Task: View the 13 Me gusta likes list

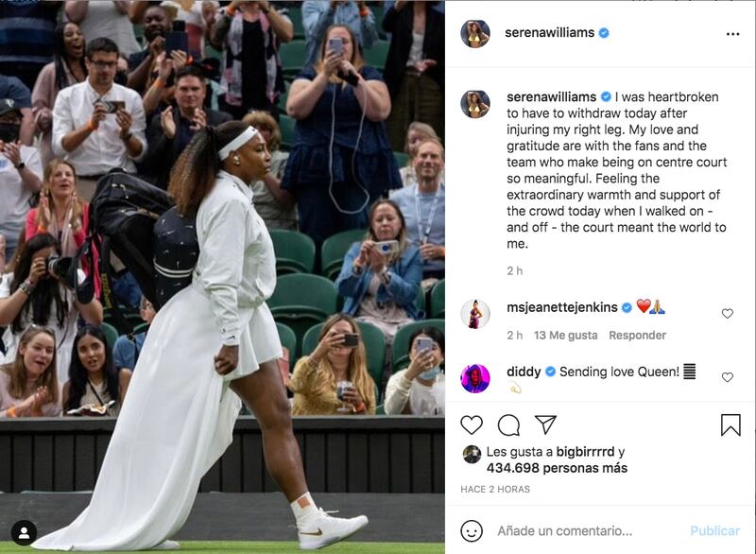Action: [x=565, y=335]
